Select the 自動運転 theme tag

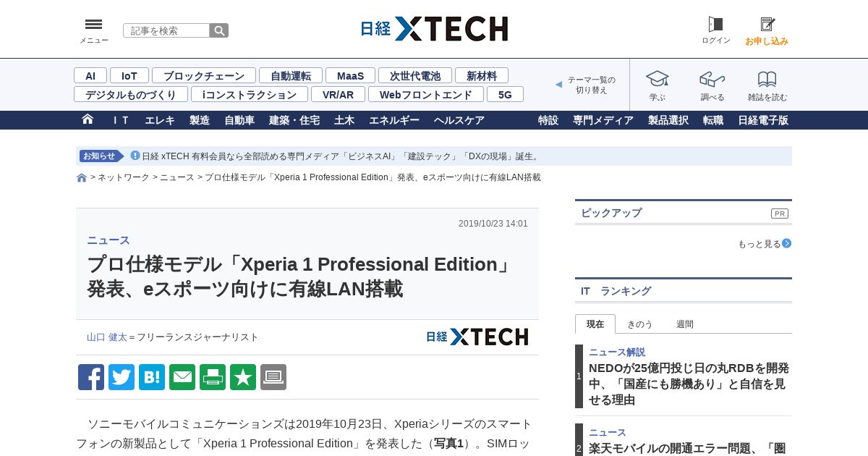(x=291, y=75)
